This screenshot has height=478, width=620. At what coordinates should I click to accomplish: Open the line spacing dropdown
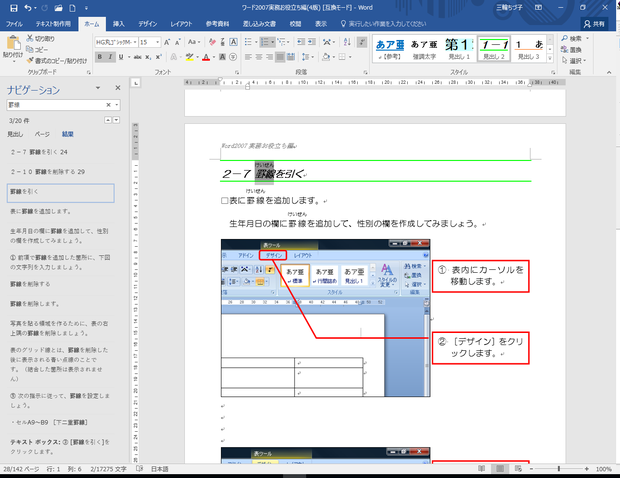point(307,57)
